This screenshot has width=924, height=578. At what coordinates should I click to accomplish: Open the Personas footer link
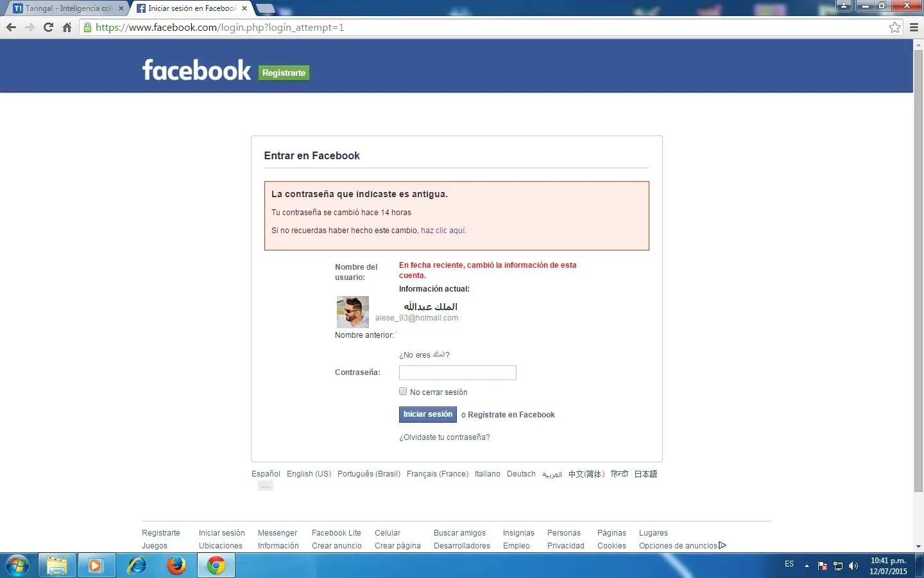click(564, 533)
